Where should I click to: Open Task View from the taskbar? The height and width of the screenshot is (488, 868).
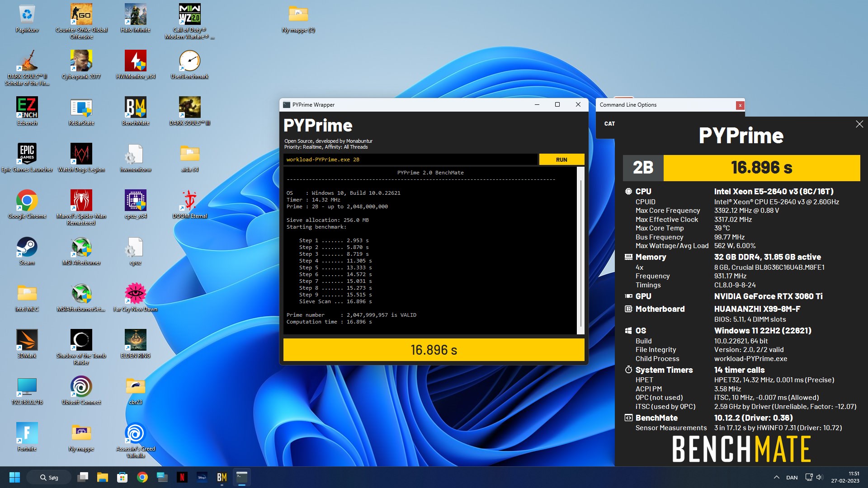point(83,477)
